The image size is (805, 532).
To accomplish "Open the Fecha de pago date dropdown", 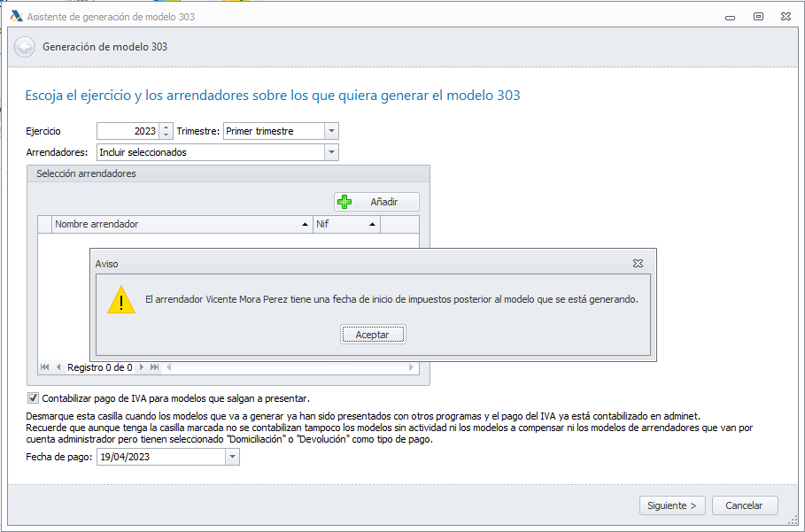I will pyautogui.click(x=232, y=457).
